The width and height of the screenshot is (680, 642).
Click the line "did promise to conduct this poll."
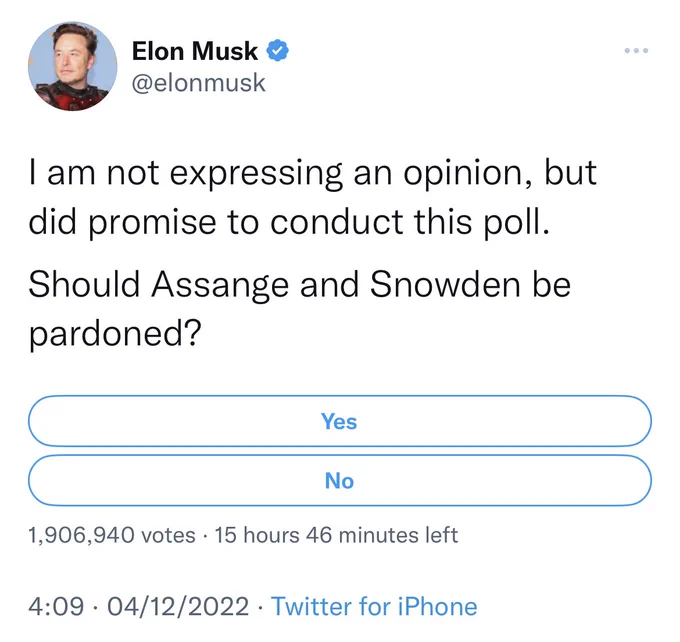(x=289, y=223)
